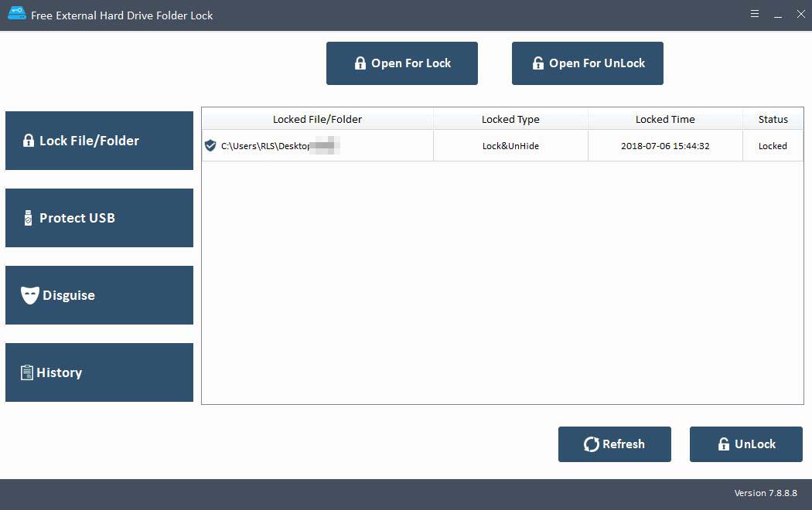Close the Folder Lock window
The width and height of the screenshot is (812, 510).
[800, 14]
